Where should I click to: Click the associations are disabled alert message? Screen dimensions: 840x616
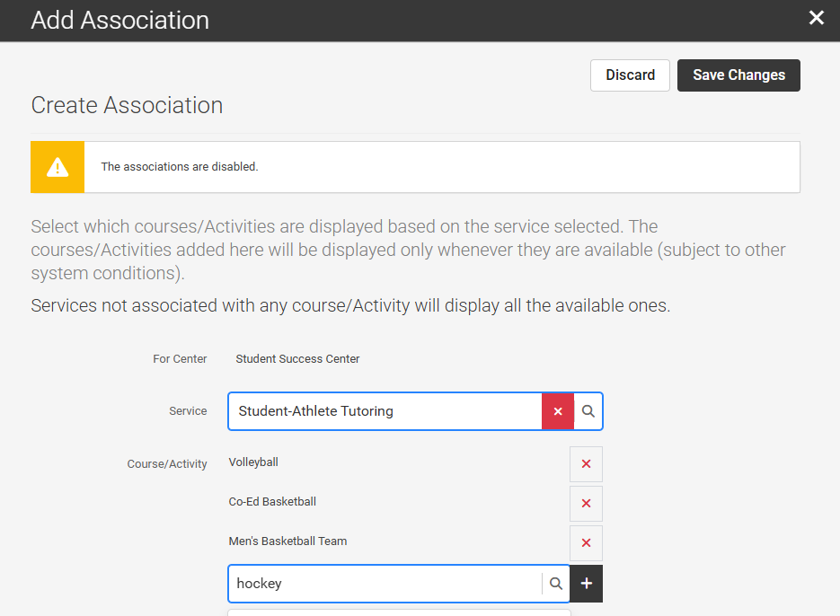tap(180, 167)
